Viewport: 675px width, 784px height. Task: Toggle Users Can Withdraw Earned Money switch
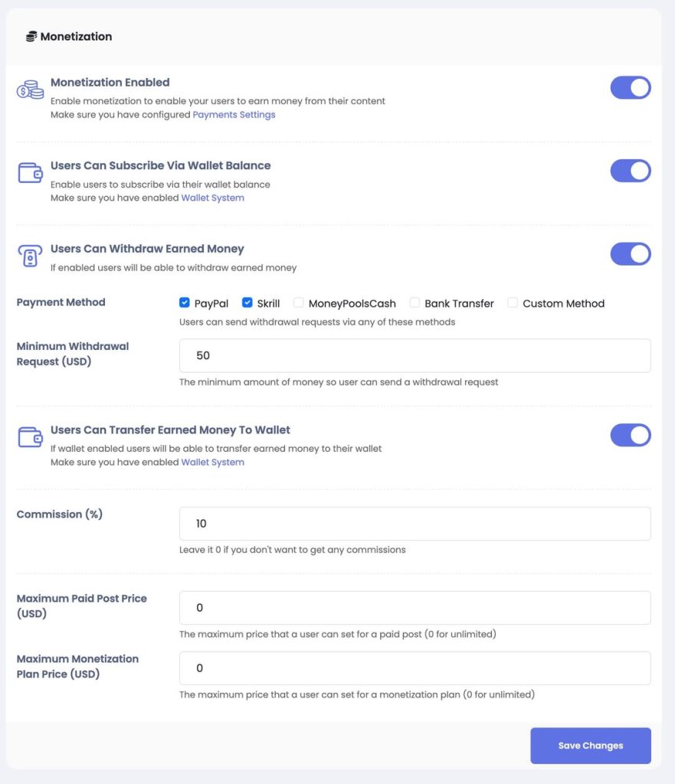pos(631,254)
